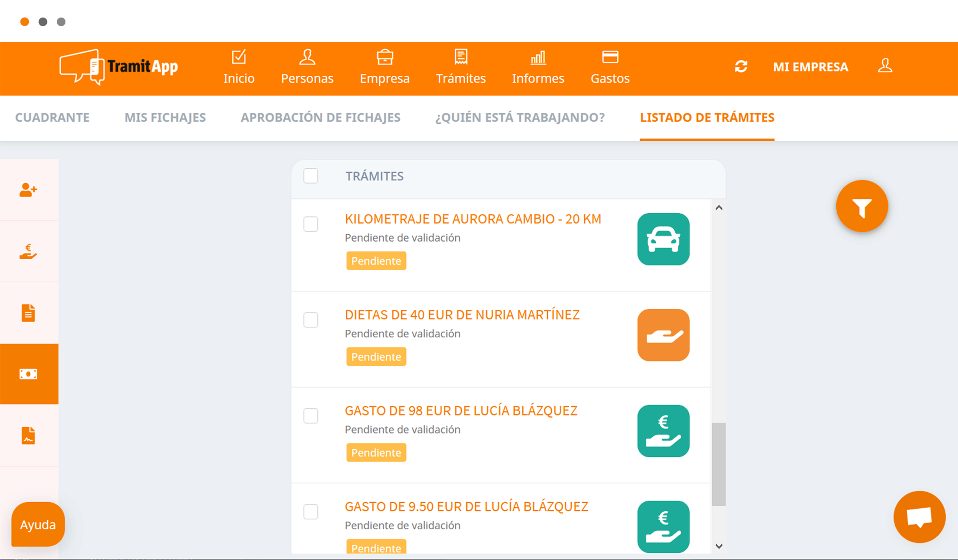Click the list scrollbar up arrow
The image size is (958, 560).
tap(719, 208)
